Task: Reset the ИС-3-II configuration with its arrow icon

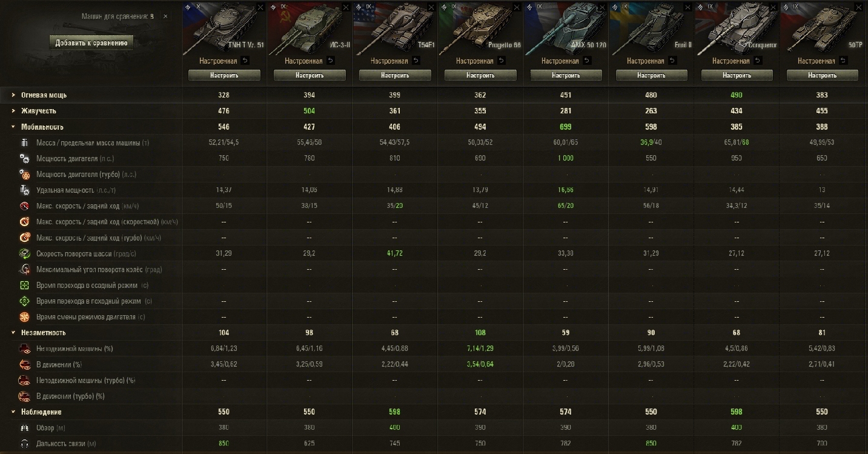Action: coord(330,61)
